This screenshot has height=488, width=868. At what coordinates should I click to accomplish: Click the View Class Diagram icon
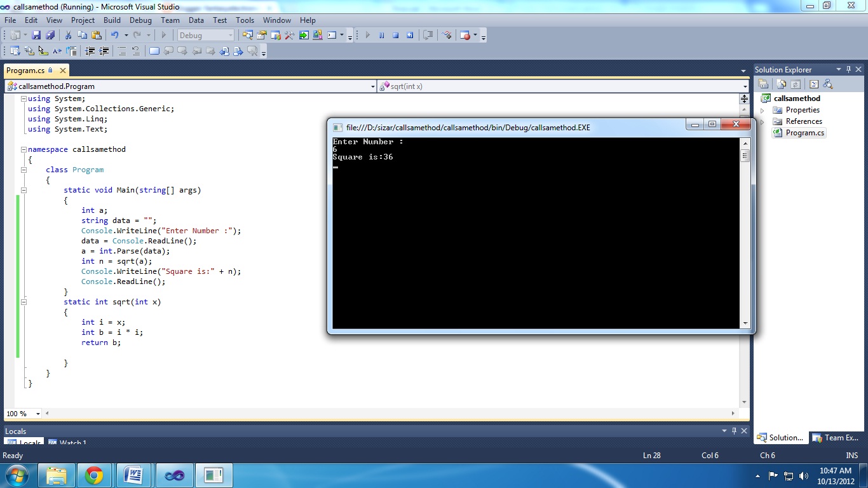click(x=827, y=84)
